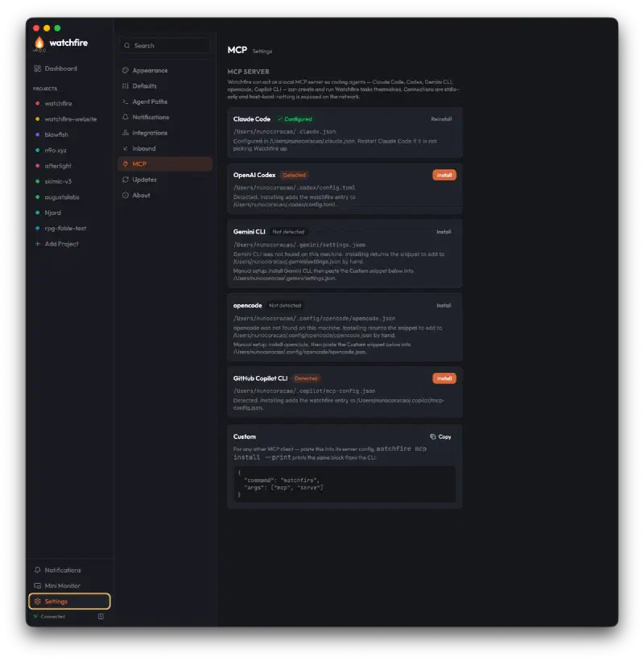Reinstall Claude Code MCP configuration

[441, 119]
